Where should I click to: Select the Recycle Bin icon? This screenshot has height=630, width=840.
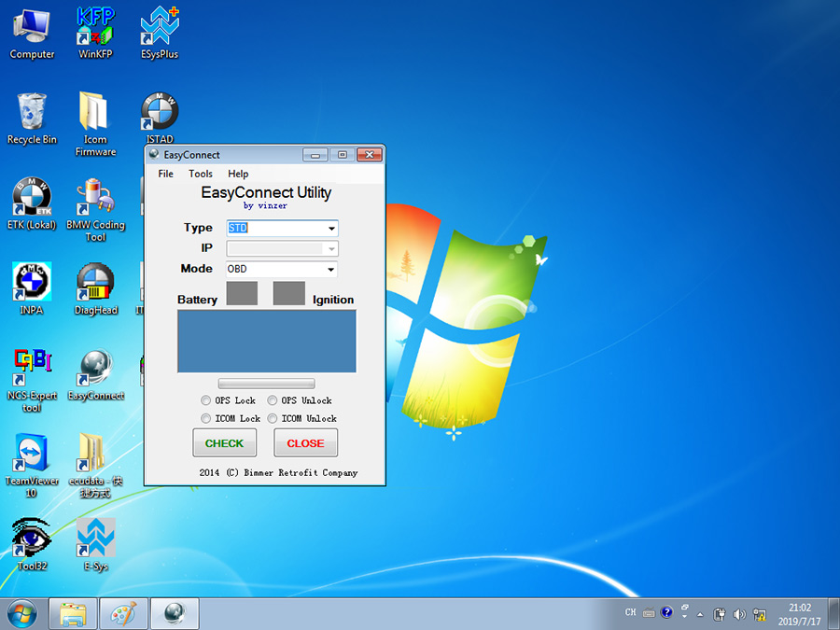point(32,119)
